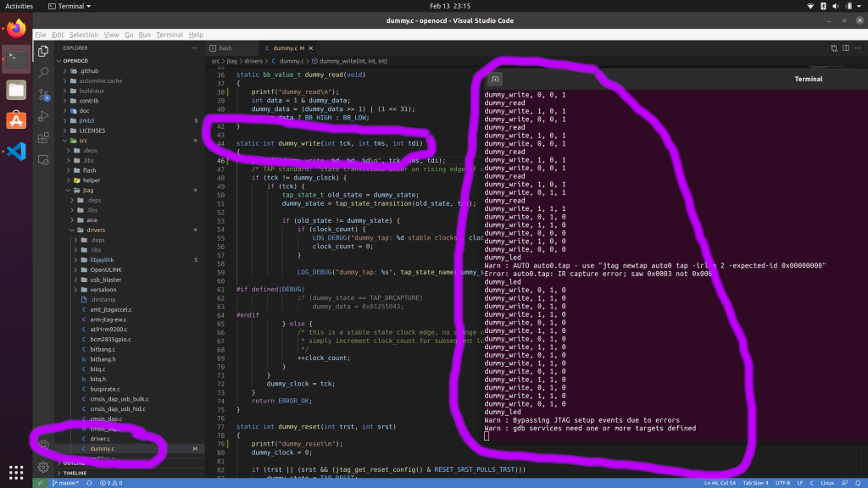
Task: Open Ubuntu Software from the dock
Action: tap(16, 120)
